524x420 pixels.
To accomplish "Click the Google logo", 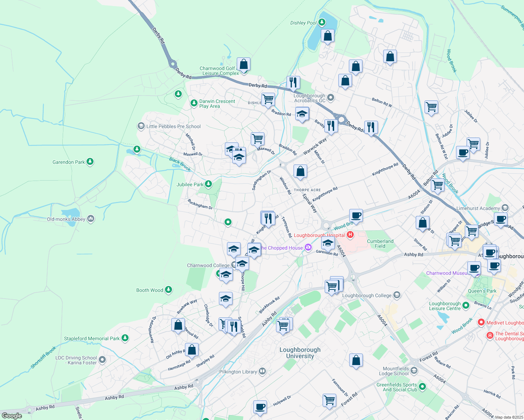I will coord(12,416).
